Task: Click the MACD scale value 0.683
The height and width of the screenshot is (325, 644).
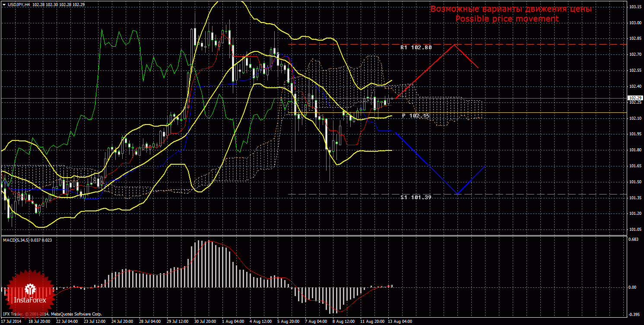Action: click(x=633, y=239)
